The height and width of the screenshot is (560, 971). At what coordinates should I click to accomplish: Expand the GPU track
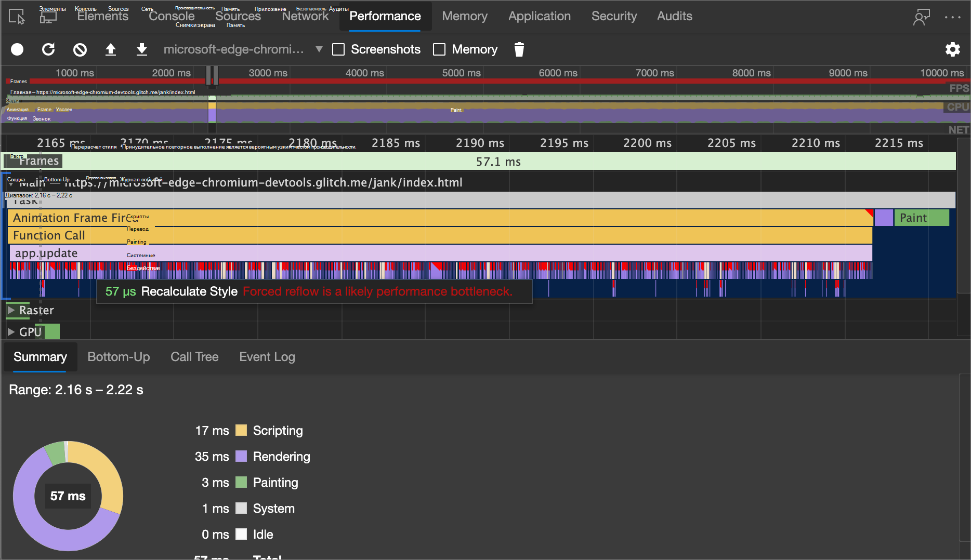tap(11, 332)
